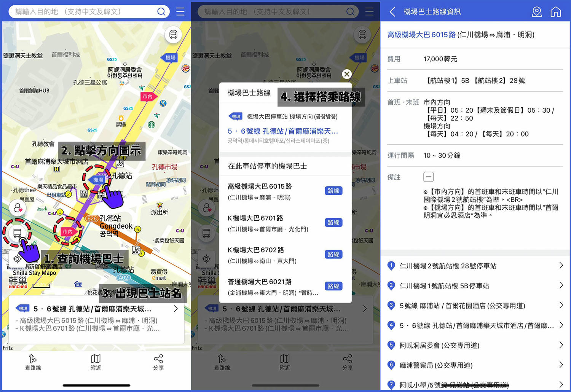Viewport: 571px width, 392px height.
Task: Expand the 5・6號線 孔德站 bottom card chevron
Action: [x=175, y=309]
